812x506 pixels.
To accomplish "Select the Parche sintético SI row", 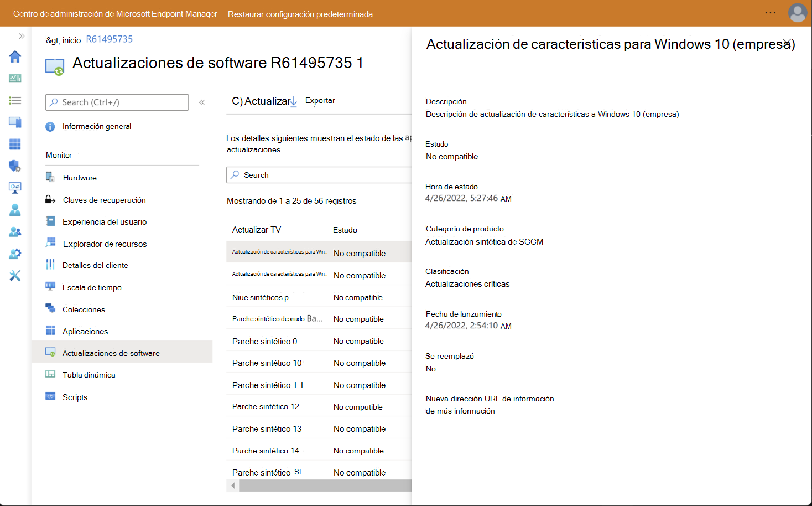I will pos(319,472).
